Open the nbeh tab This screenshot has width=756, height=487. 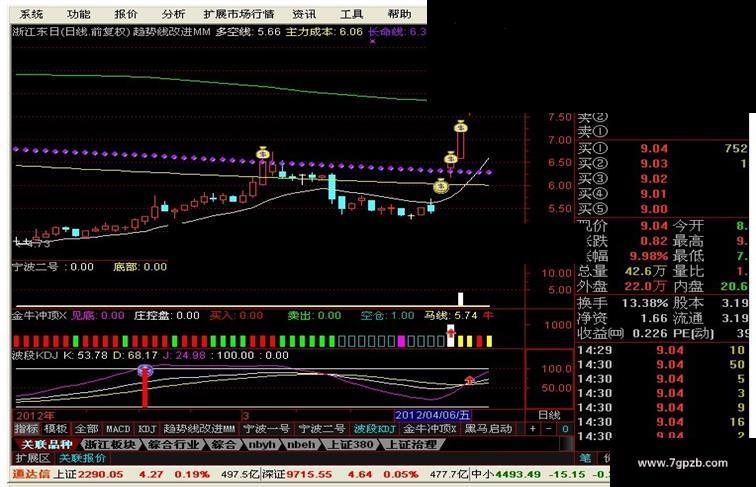pos(301,444)
